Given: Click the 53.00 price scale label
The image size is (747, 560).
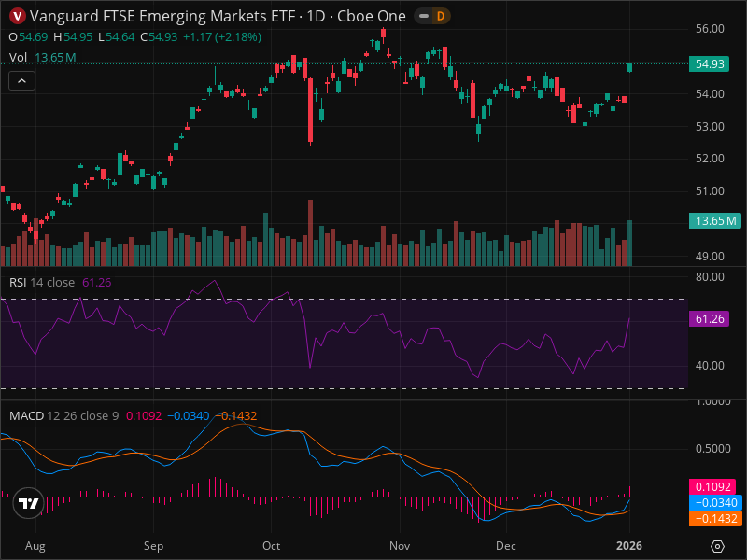Looking at the screenshot, I should [710, 127].
